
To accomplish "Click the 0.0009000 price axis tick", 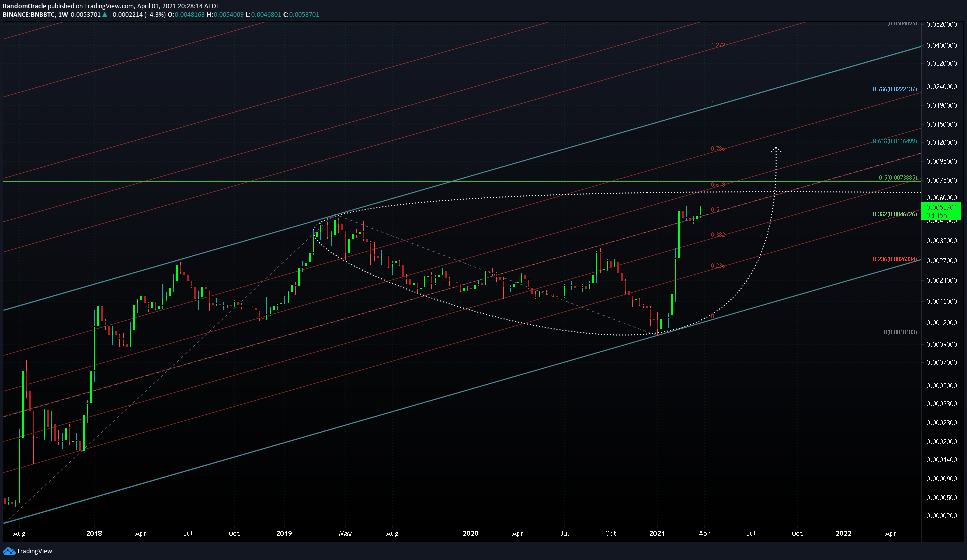I will [942, 344].
